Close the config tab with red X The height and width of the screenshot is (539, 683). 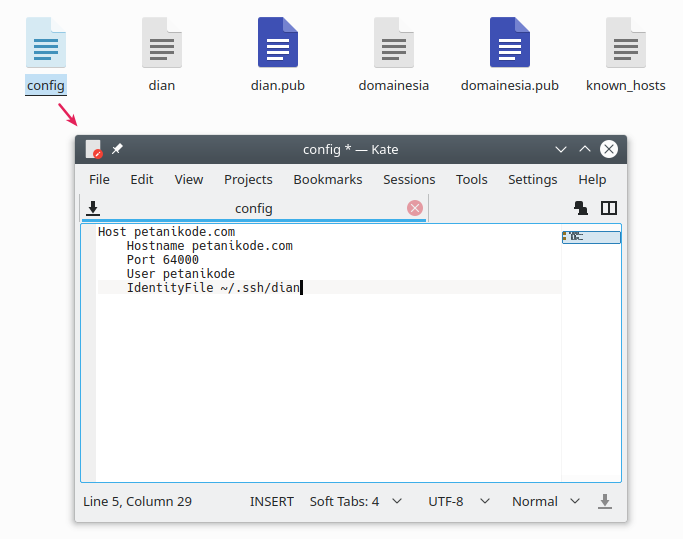coord(415,208)
